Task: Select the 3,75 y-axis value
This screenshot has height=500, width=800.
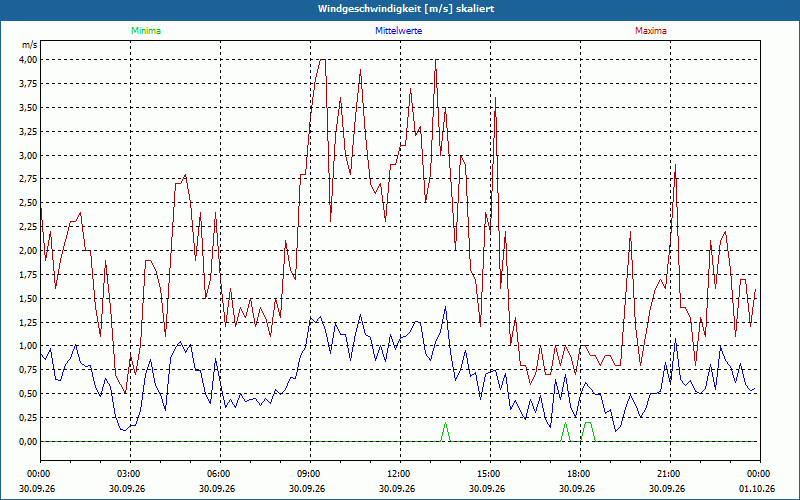Action: (28, 83)
